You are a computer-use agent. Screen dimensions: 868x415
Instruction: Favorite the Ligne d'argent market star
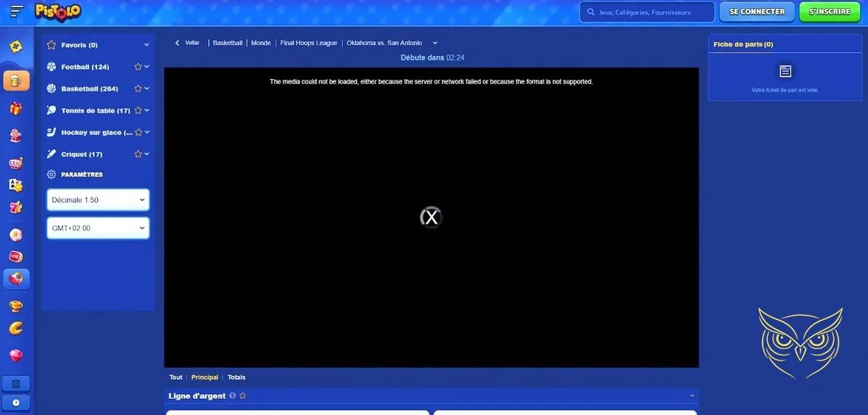242,395
